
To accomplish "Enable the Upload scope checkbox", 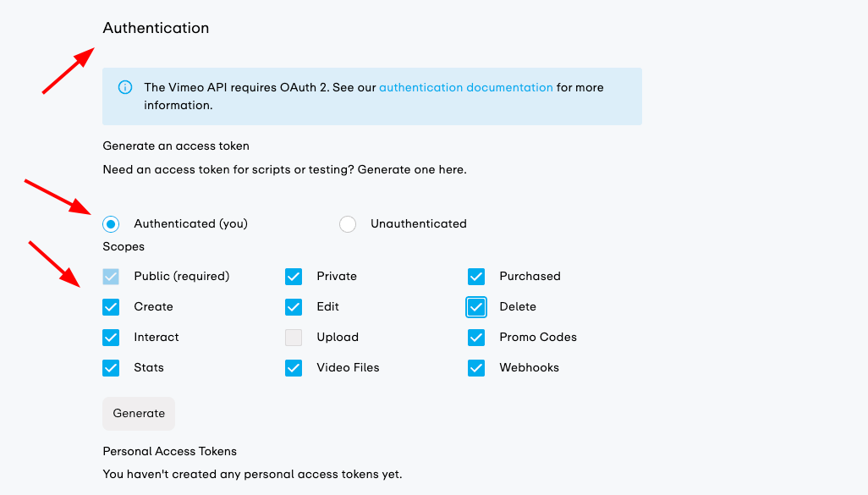I will (294, 338).
